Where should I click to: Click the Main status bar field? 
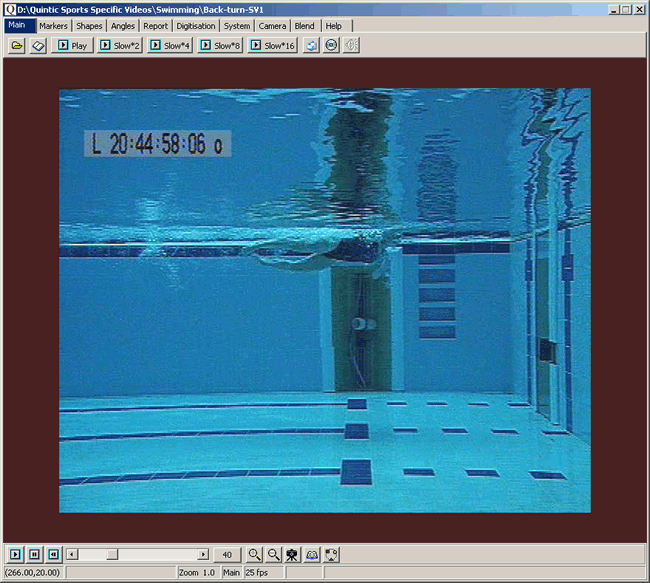point(232,573)
